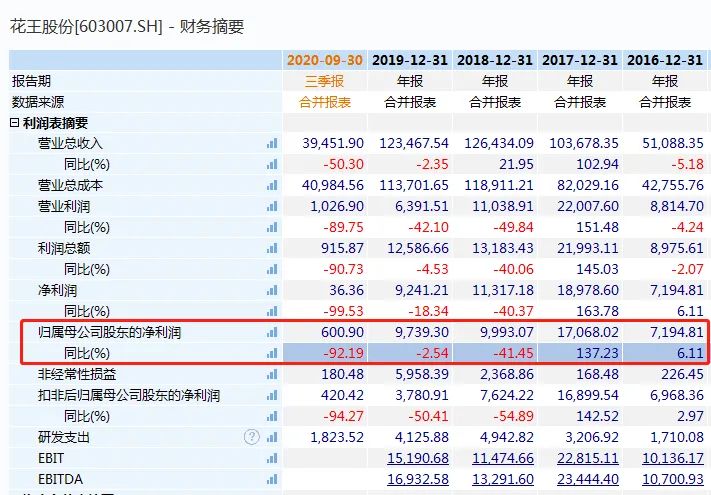Image resolution: width=711 pixels, height=495 pixels.
Task: Select the 2017-12-31 column header
Action: pos(580,60)
